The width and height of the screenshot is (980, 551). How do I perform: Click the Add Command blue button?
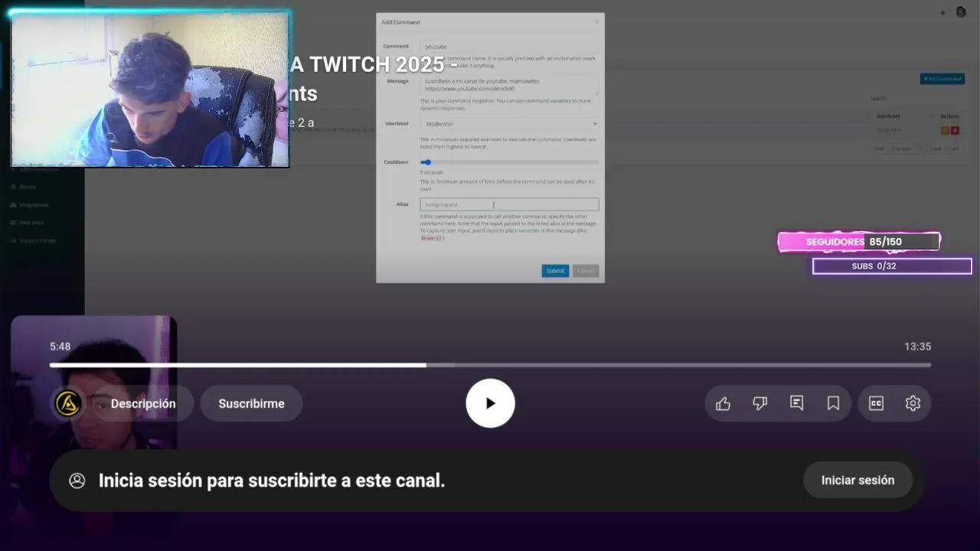coord(942,79)
